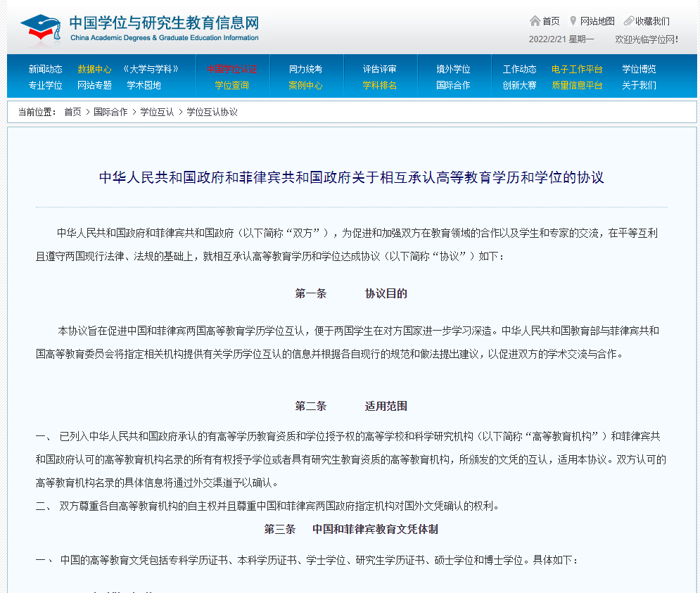Select 电子工作平台 from the navigation bar
700x593 pixels.
click(578, 69)
